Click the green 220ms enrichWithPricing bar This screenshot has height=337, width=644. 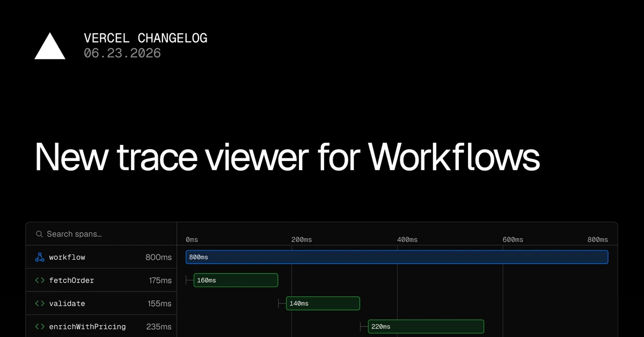click(426, 326)
